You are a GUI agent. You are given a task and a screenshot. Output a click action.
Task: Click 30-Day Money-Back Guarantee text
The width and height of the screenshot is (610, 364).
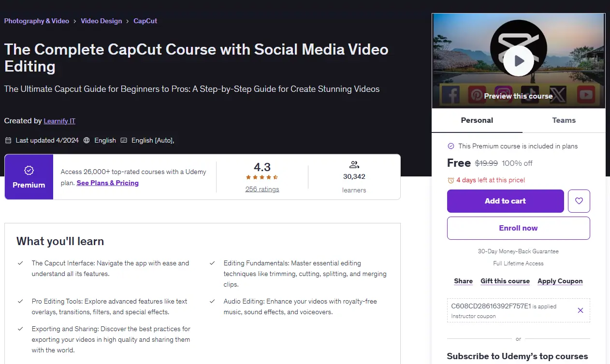pyautogui.click(x=518, y=251)
